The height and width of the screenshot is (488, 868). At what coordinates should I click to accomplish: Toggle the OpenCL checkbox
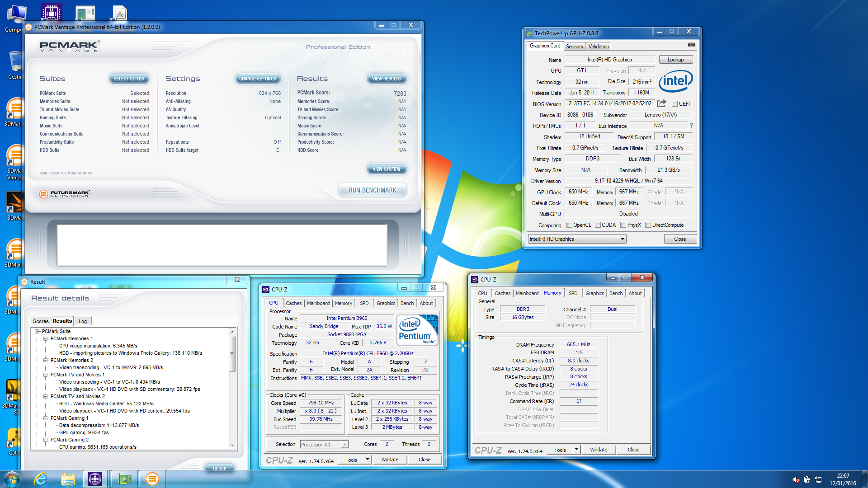tap(570, 225)
